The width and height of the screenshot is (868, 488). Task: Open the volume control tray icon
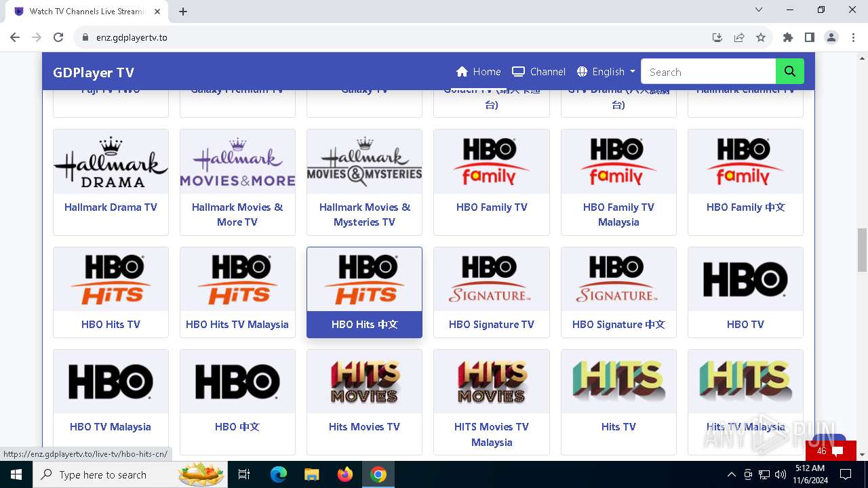click(x=781, y=474)
